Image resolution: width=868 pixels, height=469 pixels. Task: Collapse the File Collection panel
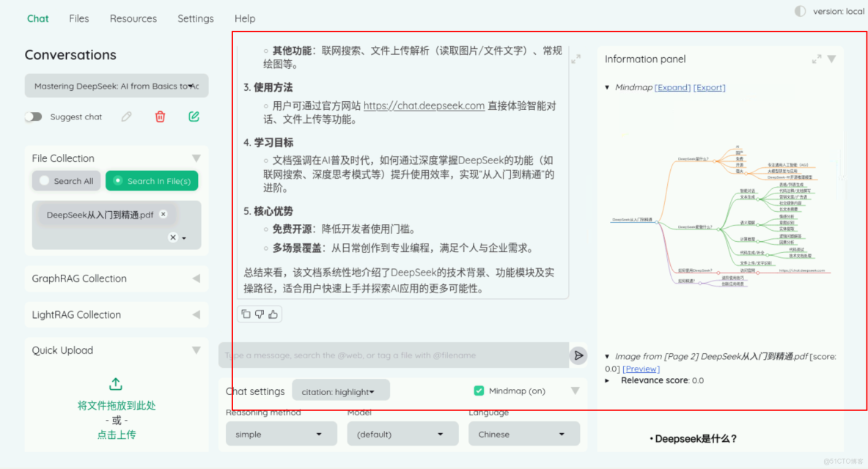196,157
